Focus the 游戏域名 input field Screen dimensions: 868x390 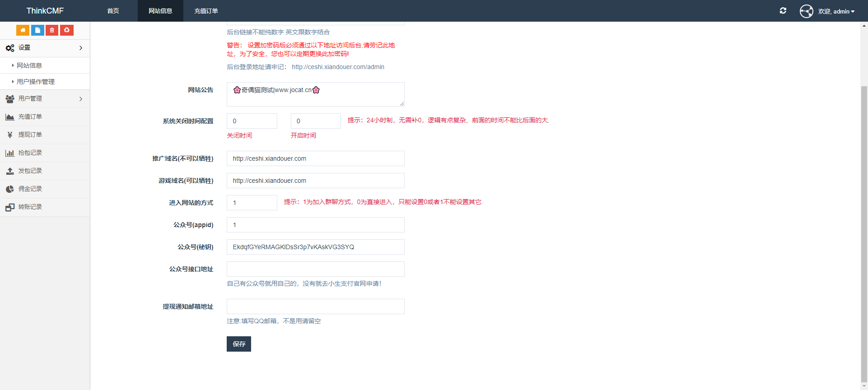[316, 181]
